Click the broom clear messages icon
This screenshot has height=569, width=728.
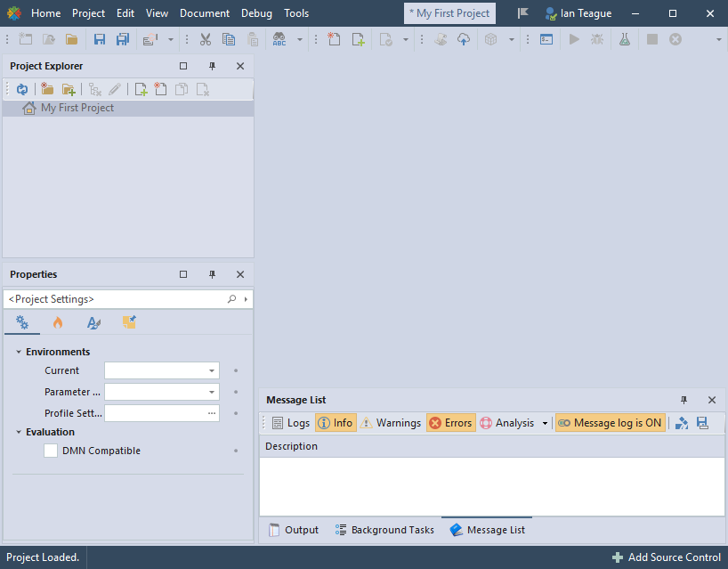click(682, 423)
